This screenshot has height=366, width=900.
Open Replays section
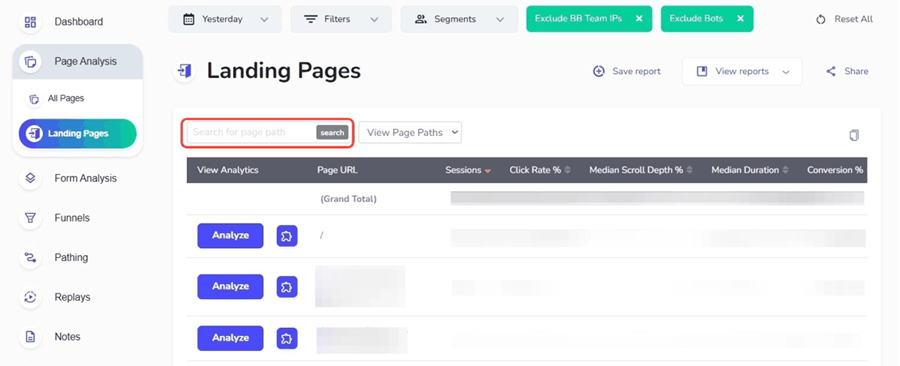coord(72,297)
